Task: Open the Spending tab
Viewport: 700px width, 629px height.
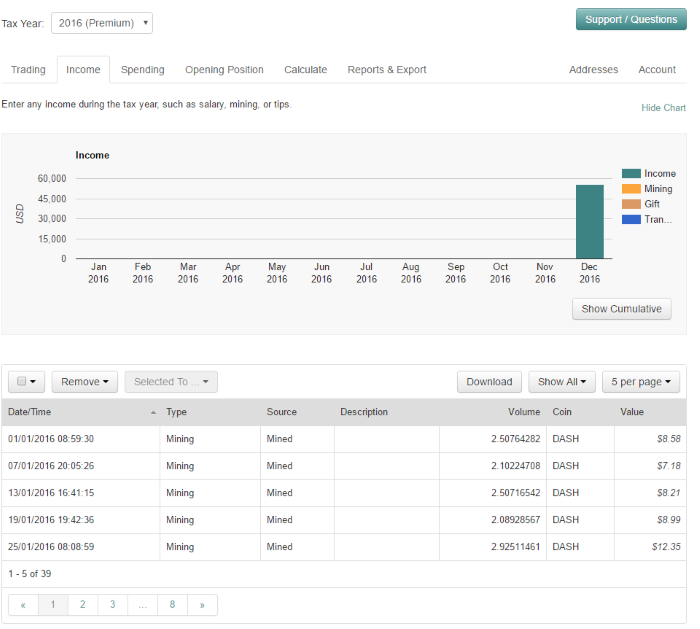Action: click(x=142, y=70)
